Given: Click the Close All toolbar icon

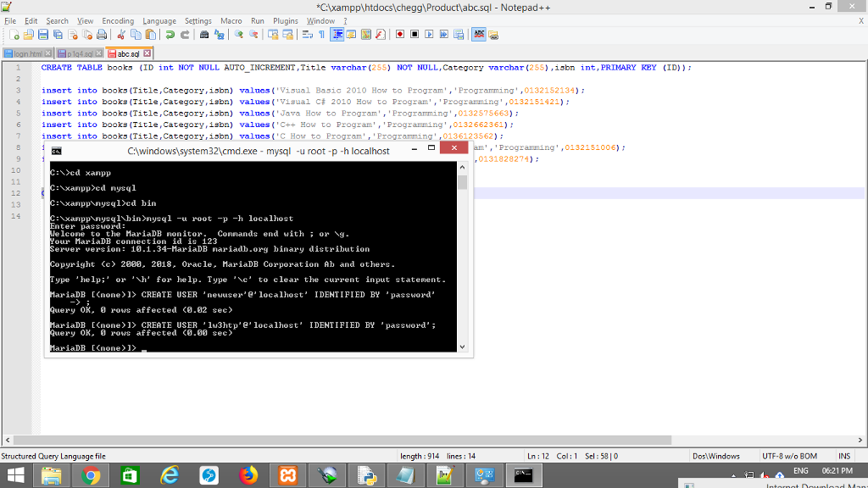Looking at the screenshot, I should [x=87, y=35].
